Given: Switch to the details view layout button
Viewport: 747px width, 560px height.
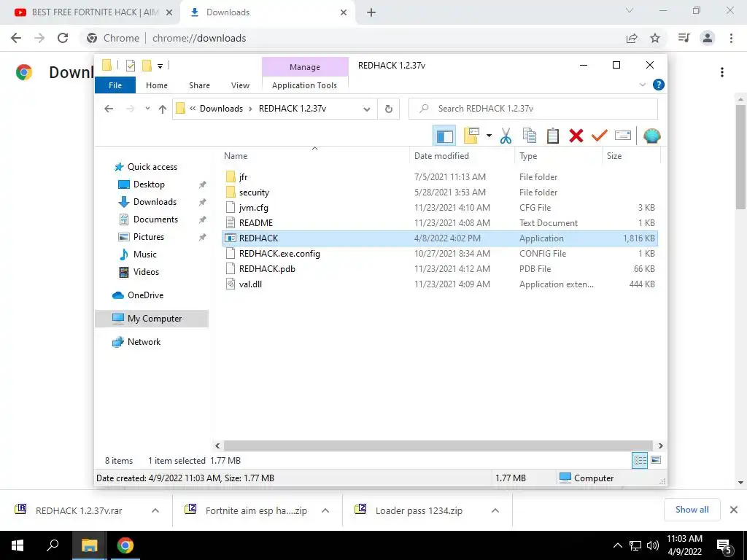Looking at the screenshot, I should (640, 461).
